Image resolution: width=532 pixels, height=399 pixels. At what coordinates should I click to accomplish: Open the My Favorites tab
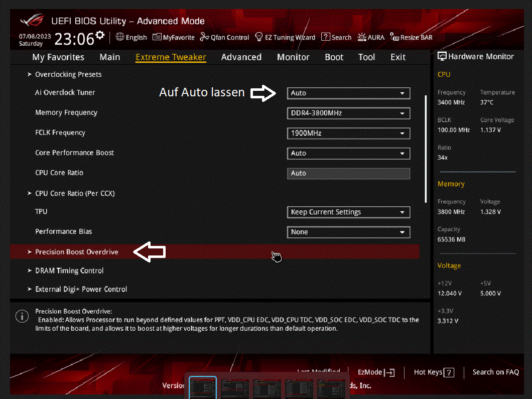click(58, 57)
